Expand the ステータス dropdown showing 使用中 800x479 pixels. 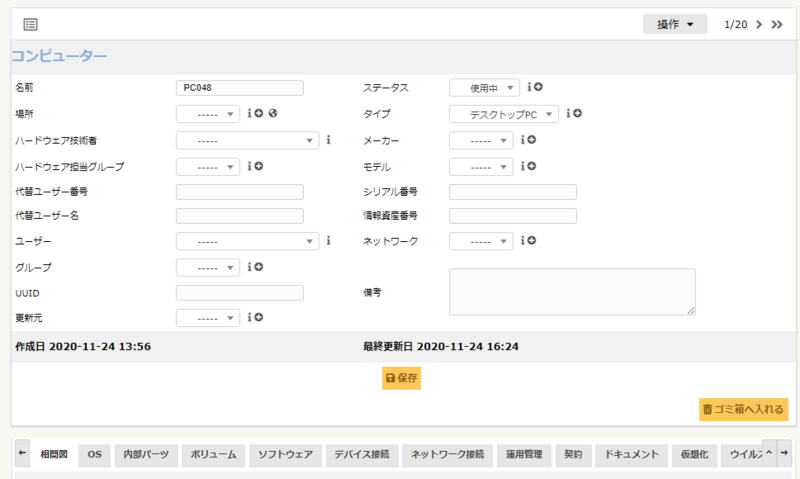coord(485,88)
